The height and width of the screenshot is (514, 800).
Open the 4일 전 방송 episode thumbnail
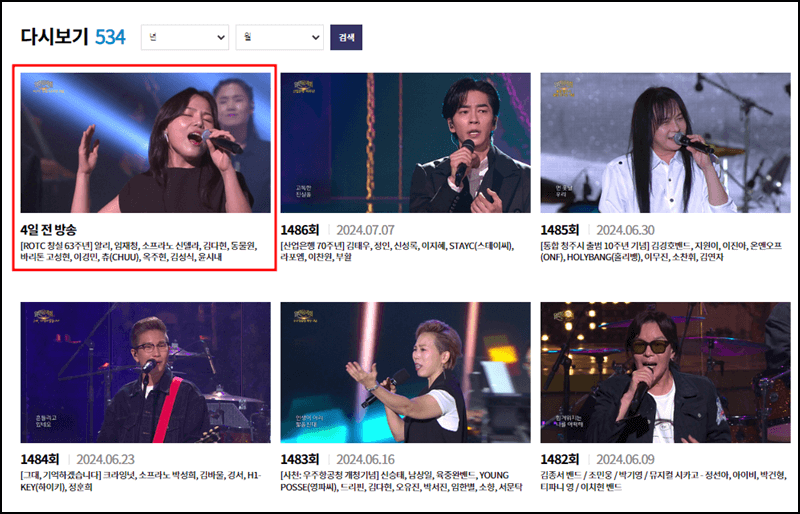point(145,143)
